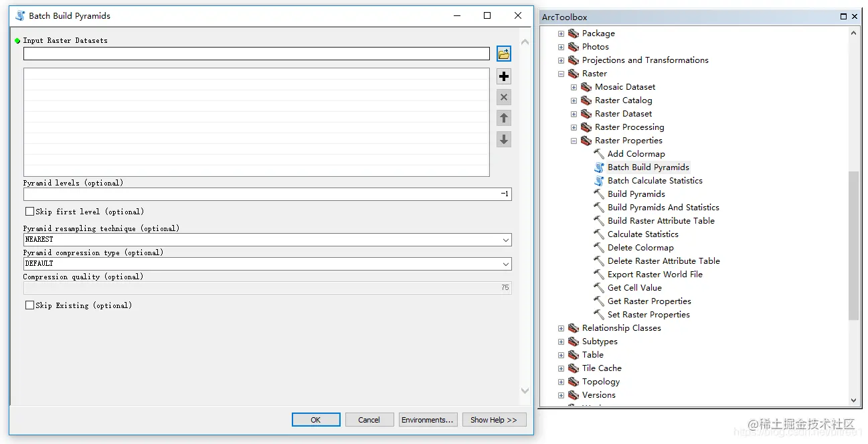This screenshot has width=868, height=444.
Task: Expand the Raster Dataset toolset
Action: coord(574,114)
